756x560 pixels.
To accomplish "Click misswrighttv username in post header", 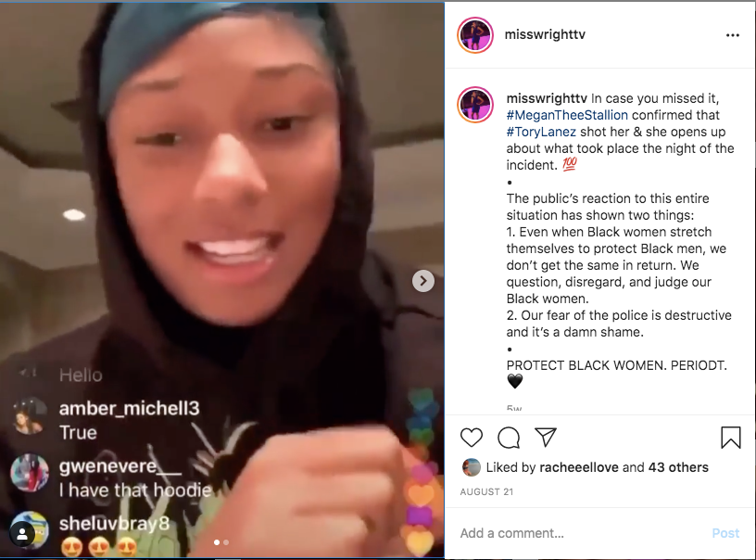I will coord(545,34).
